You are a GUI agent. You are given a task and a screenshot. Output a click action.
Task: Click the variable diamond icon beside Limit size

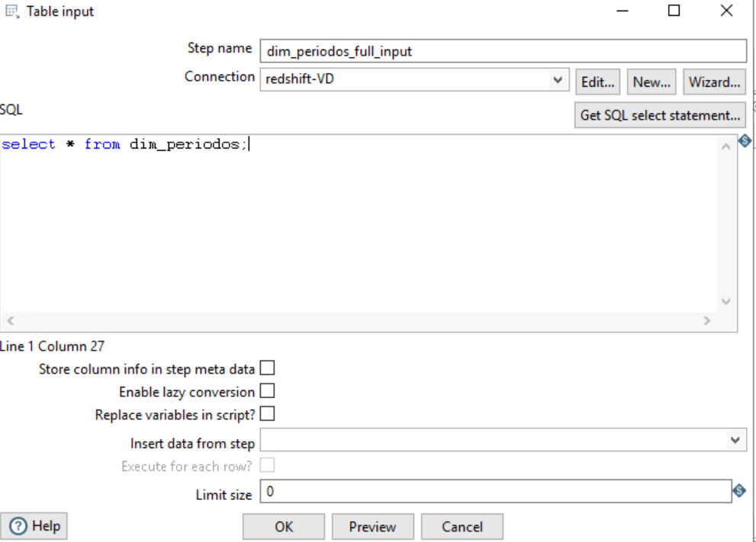click(739, 490)
